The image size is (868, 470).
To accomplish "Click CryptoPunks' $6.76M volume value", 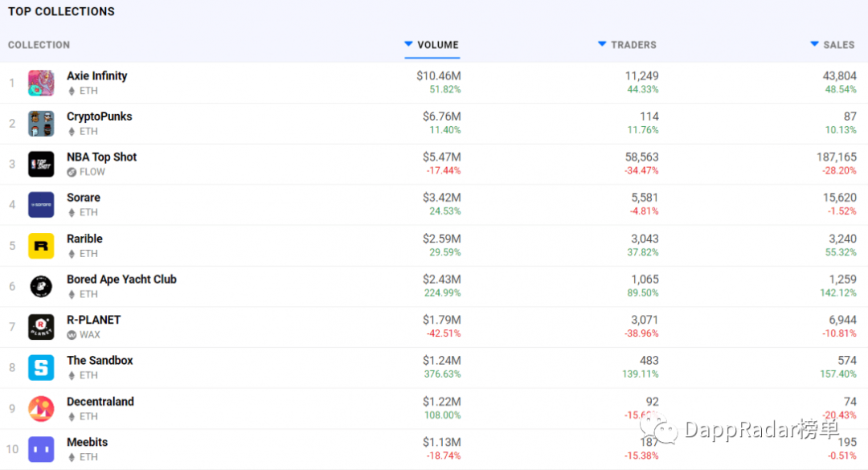I will click(442, 116).
